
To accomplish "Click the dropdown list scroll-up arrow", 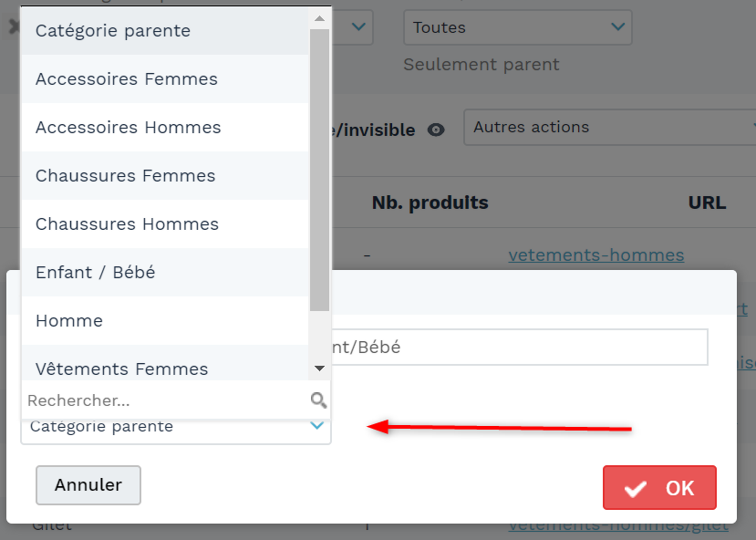I will click(x=319, y=19).
